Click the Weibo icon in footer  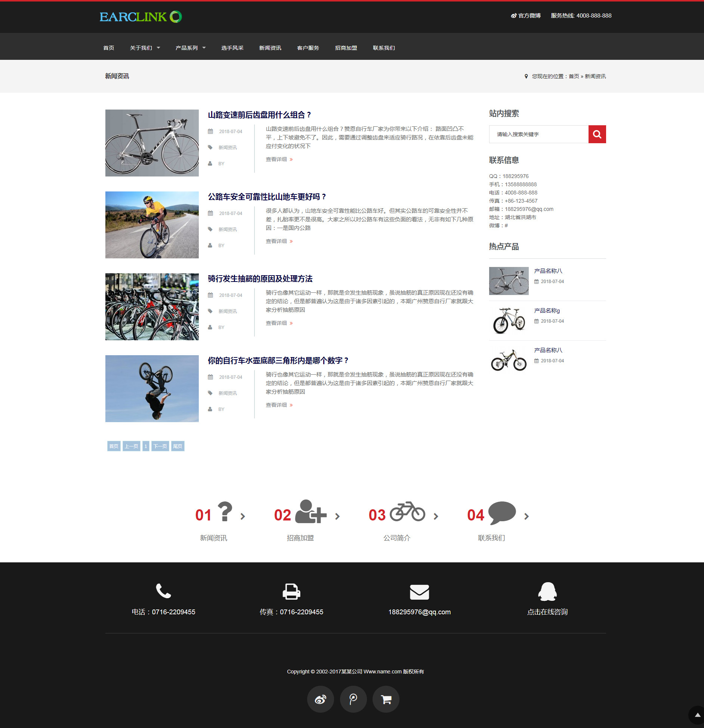pyautogui.click(x=320, y=699)
